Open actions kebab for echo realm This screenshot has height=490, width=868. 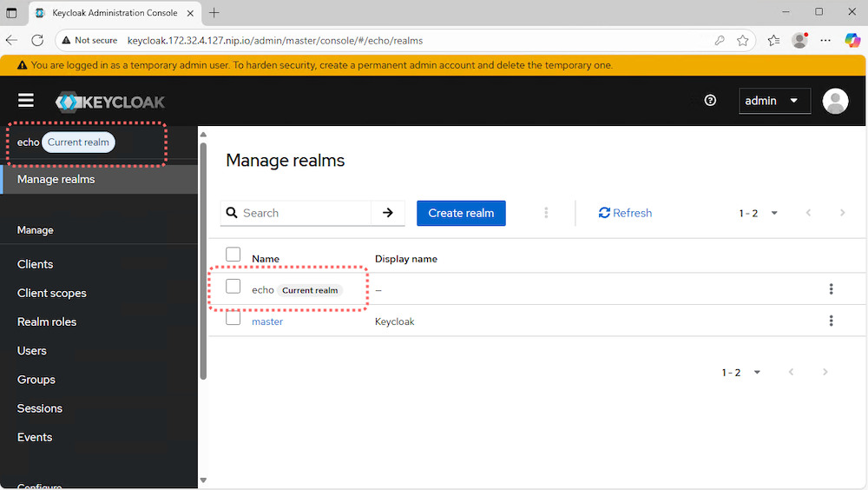[x=831, y=289]
